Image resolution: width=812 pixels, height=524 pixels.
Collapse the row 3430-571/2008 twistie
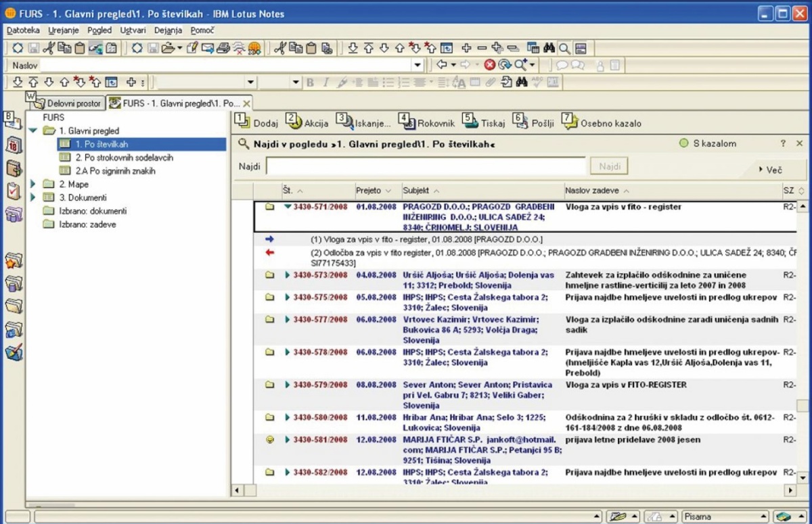288,207
